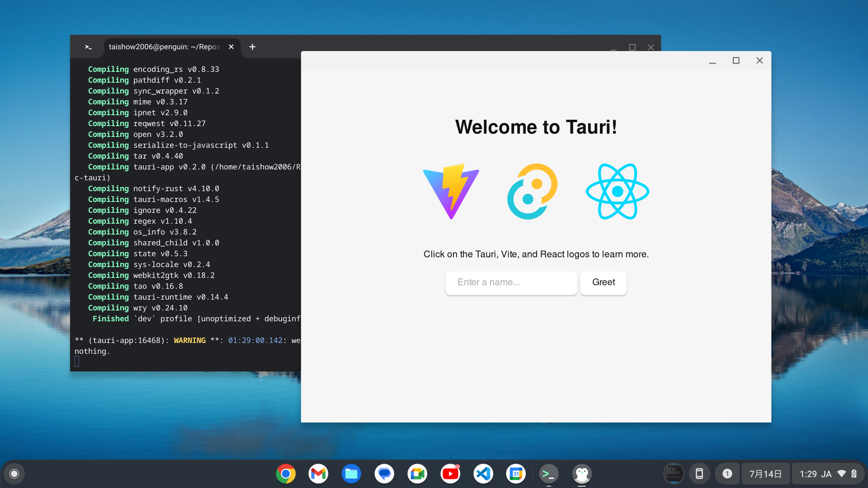Click the React logo in the Tauri app
868x488 pixels.
pos(618,192)
